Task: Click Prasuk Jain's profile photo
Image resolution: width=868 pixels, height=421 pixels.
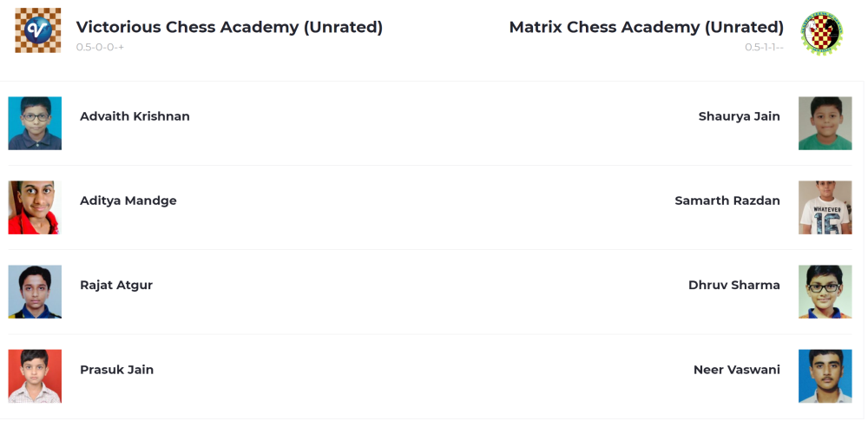Action: point(35,376)
